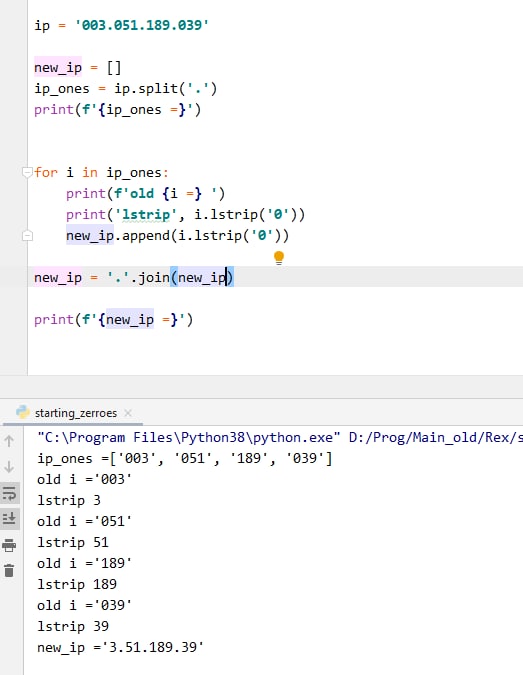The image size is (523, 675).
Task: Click the "old i ='051'" output line
Action: pos(84,521)
